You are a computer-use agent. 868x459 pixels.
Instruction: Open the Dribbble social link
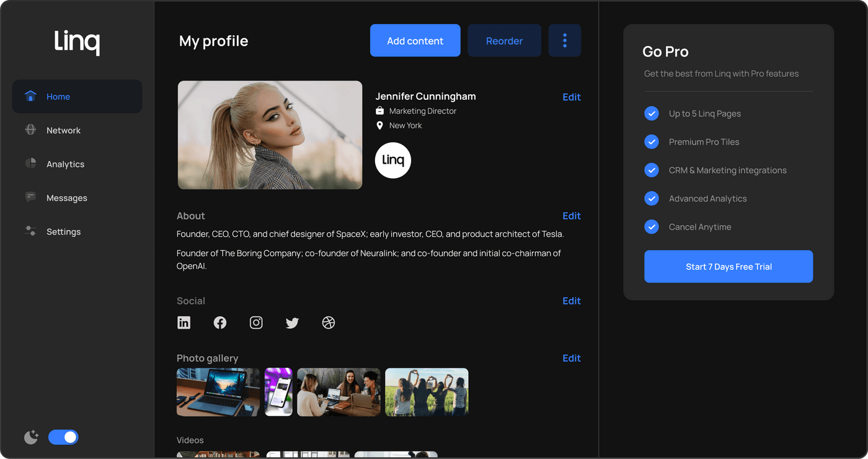(x=329, y=323)
